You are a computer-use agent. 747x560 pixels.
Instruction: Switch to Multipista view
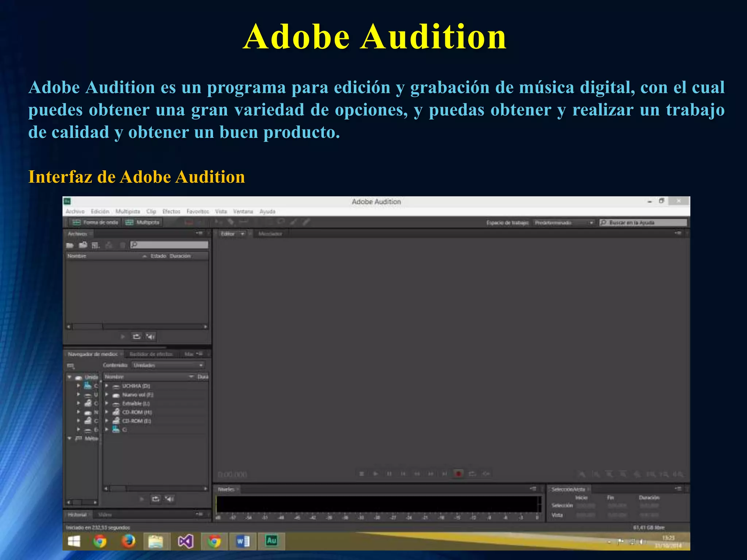click(x=143, y=222)
